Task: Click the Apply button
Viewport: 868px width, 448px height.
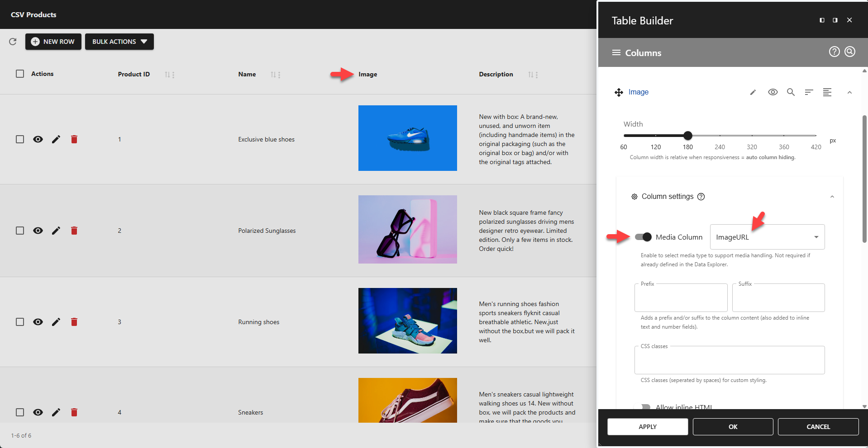Action: 647,427
